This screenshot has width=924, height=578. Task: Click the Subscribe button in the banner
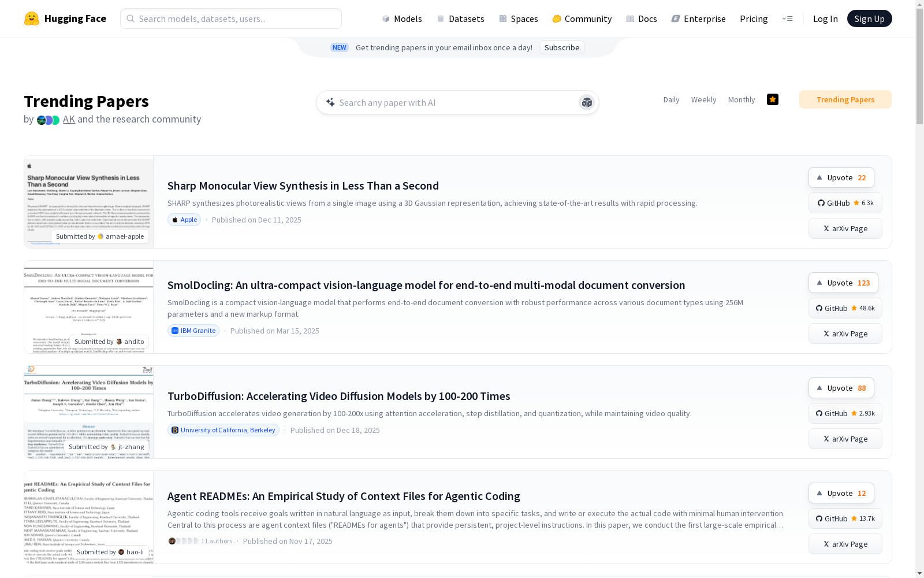[x=562, y=47]
